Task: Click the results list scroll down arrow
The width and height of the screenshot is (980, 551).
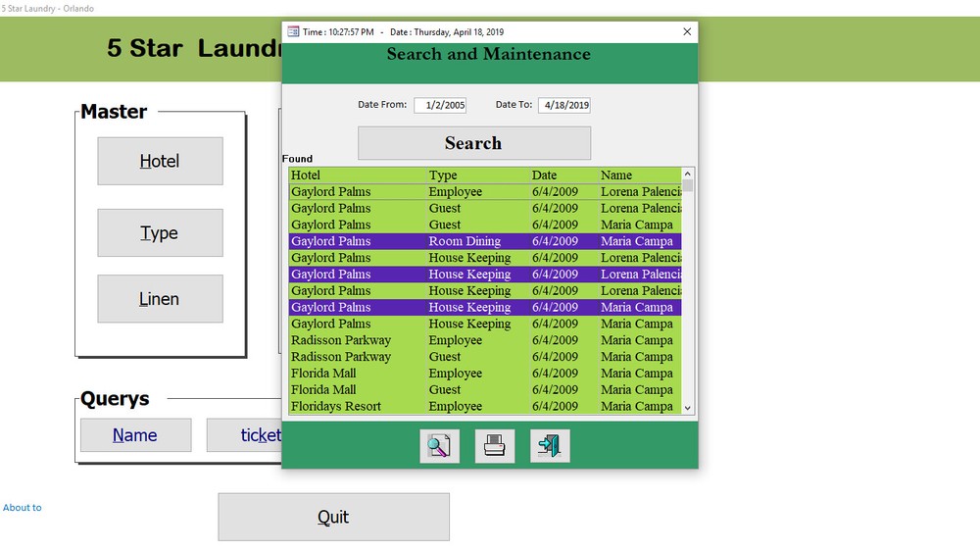Action: pyautogui.click(x=688, y=408)
